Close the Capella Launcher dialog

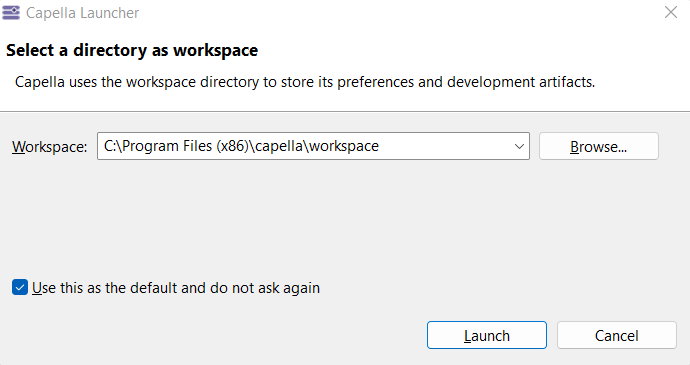pyautogui.click(x=671, y=12)
